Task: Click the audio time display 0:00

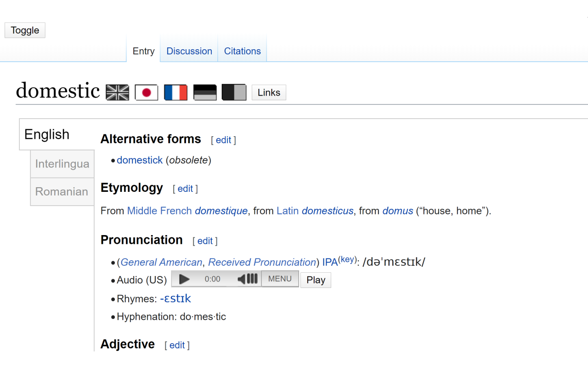Action: pos(213,279)
